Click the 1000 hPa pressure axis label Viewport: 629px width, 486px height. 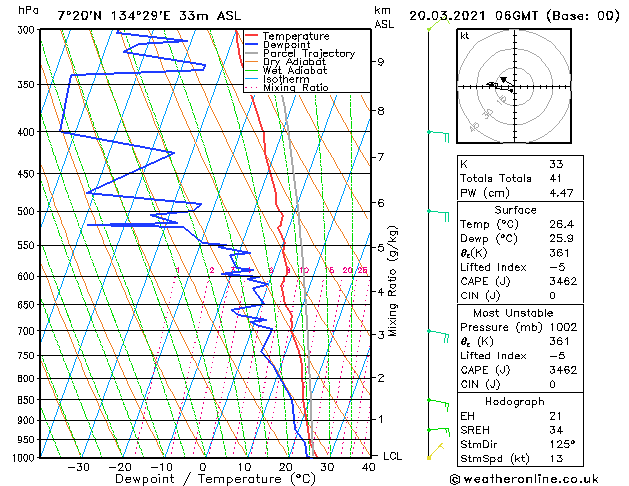(26, 458)
